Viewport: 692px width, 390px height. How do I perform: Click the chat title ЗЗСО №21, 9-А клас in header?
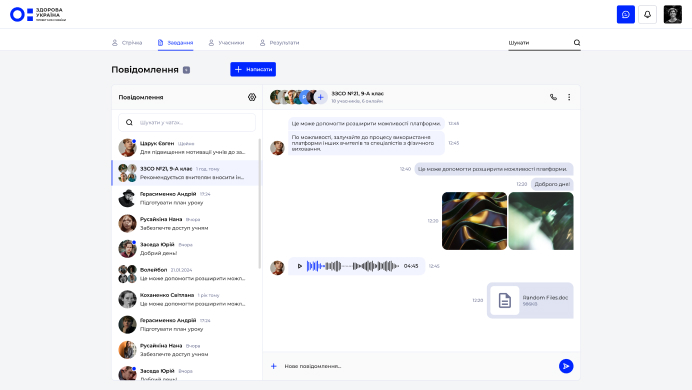(x=357, y=94)
